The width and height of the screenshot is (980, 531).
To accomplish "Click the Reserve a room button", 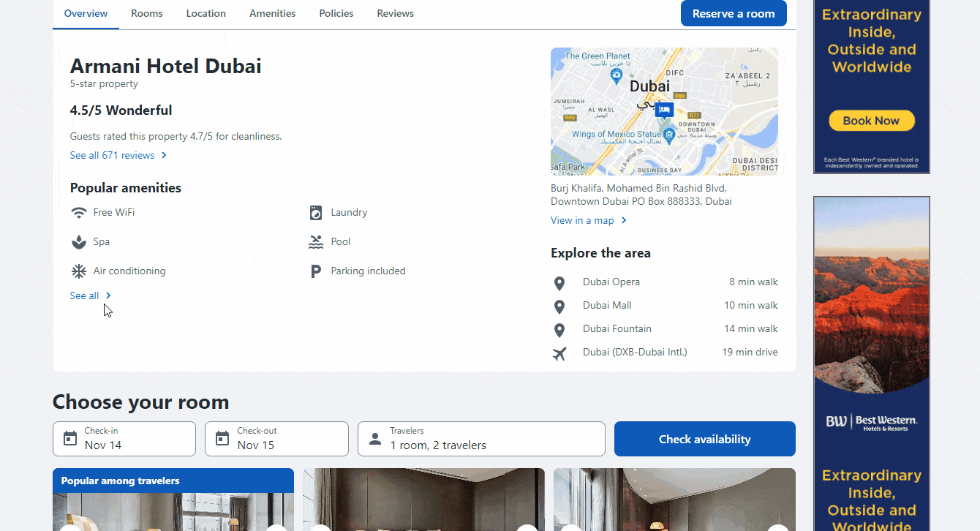I will [x=734, y=13].
